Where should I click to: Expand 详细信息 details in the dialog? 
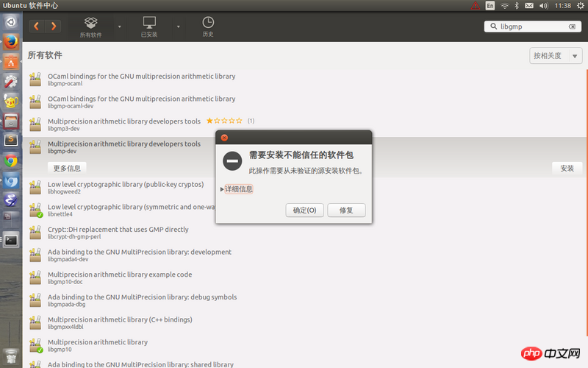[x=237, y=189]
